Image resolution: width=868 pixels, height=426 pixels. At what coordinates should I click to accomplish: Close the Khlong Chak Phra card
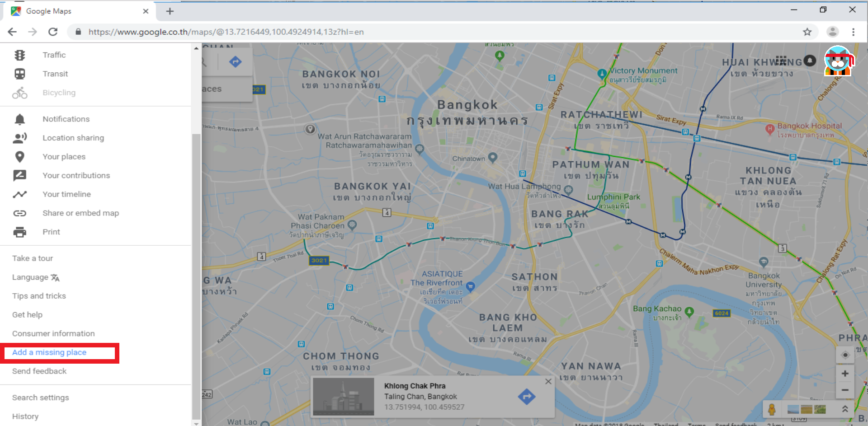pyautogui.click(x=548, y=382)
